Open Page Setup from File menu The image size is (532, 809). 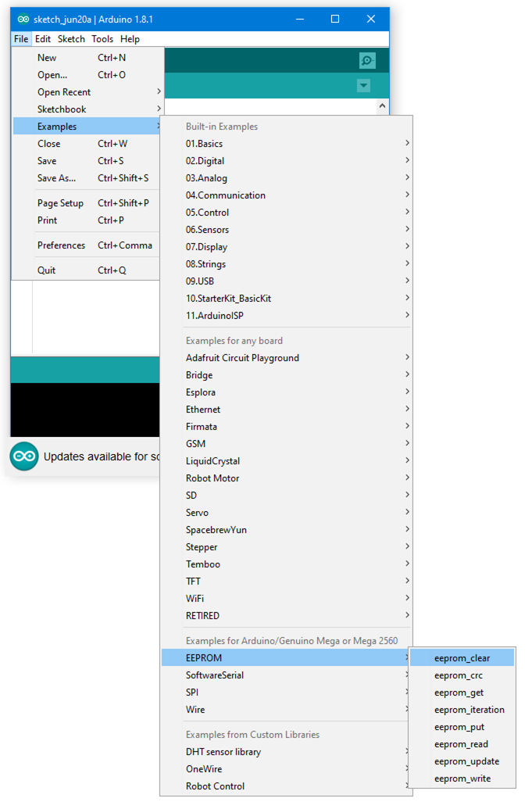87,203
